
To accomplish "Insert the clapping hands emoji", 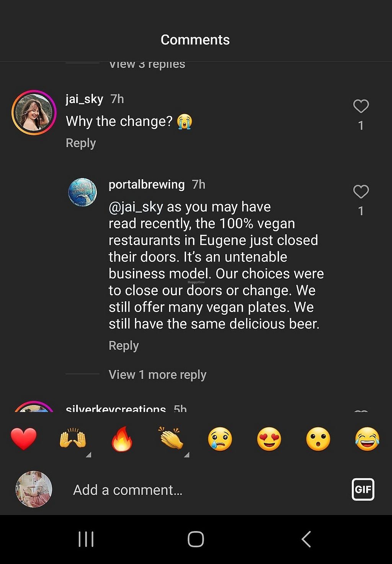I will [171, 439].
